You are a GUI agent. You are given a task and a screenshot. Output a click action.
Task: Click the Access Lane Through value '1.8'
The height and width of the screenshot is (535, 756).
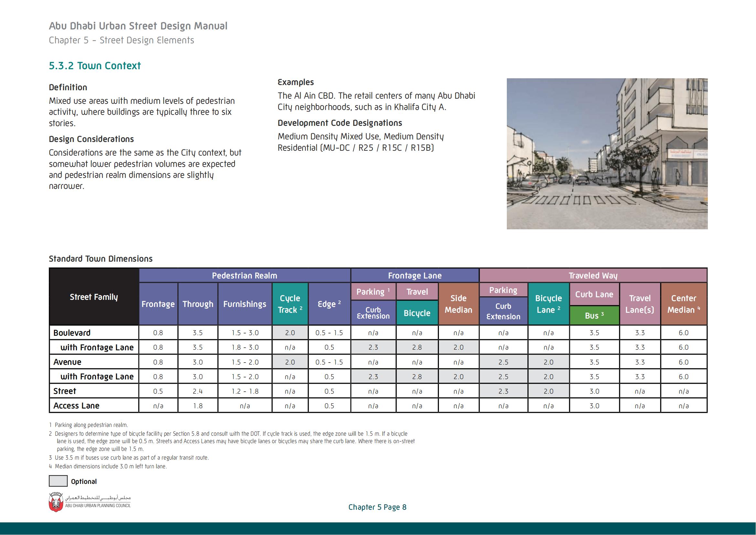(x=198, y=406)
